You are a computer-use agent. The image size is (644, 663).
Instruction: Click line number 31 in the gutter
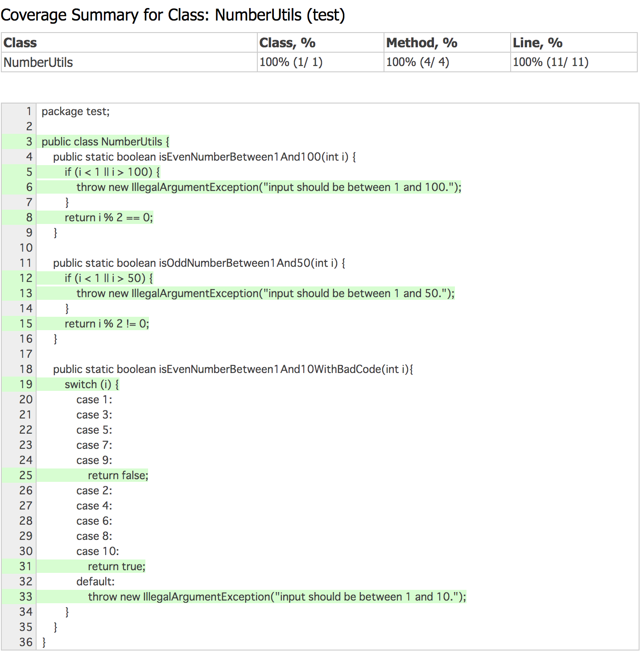(x=25, y=567)
